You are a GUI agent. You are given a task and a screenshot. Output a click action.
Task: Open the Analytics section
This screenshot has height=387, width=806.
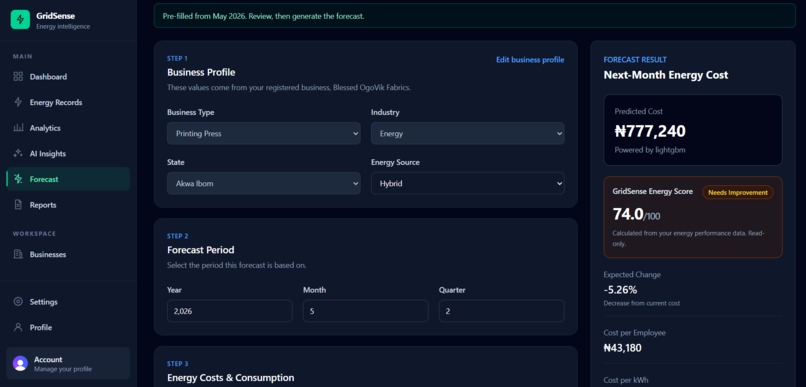tap(68, 128)
